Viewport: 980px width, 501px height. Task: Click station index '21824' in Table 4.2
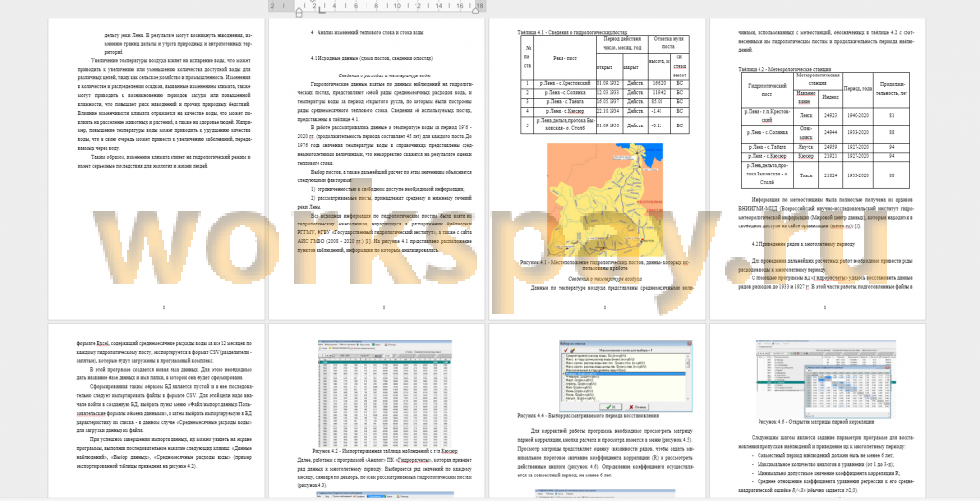[831, 175]
